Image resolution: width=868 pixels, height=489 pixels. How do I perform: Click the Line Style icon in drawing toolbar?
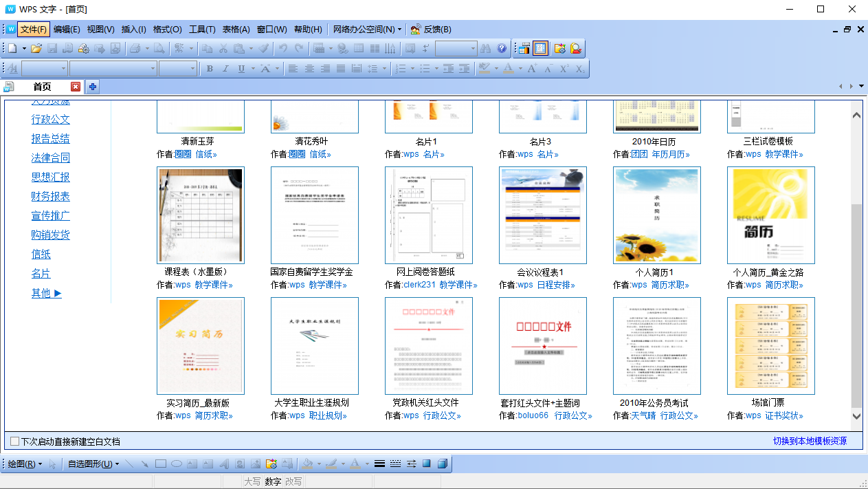coord(379,464)
